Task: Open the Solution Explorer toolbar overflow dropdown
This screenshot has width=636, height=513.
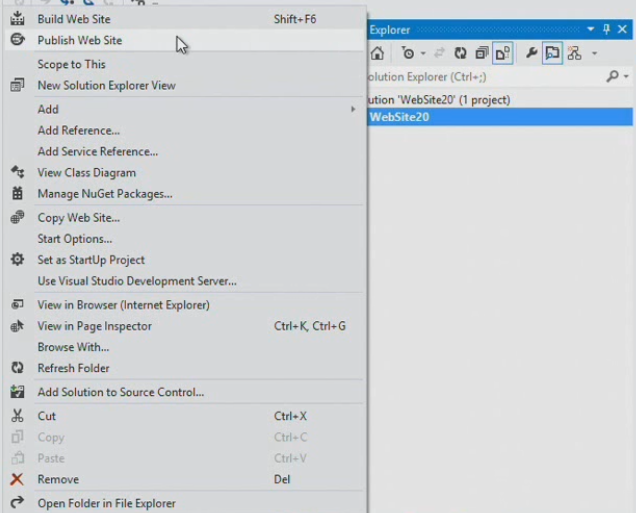Action: click(x=595, y=53)
